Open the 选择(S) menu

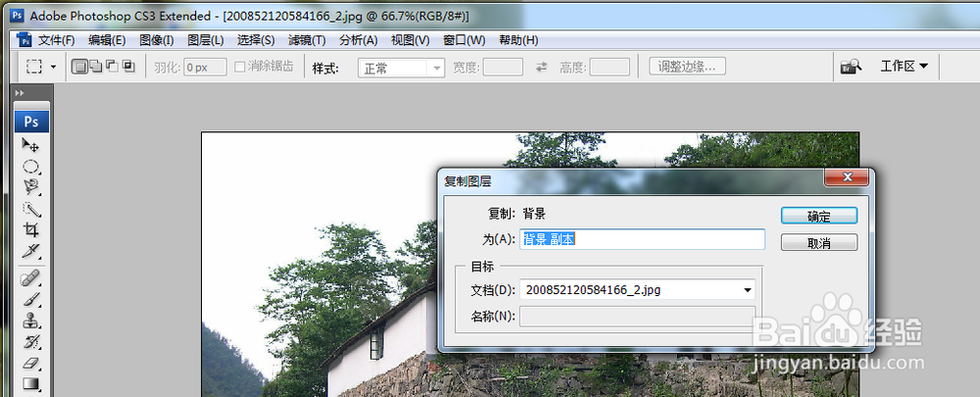tap(256, 40)
